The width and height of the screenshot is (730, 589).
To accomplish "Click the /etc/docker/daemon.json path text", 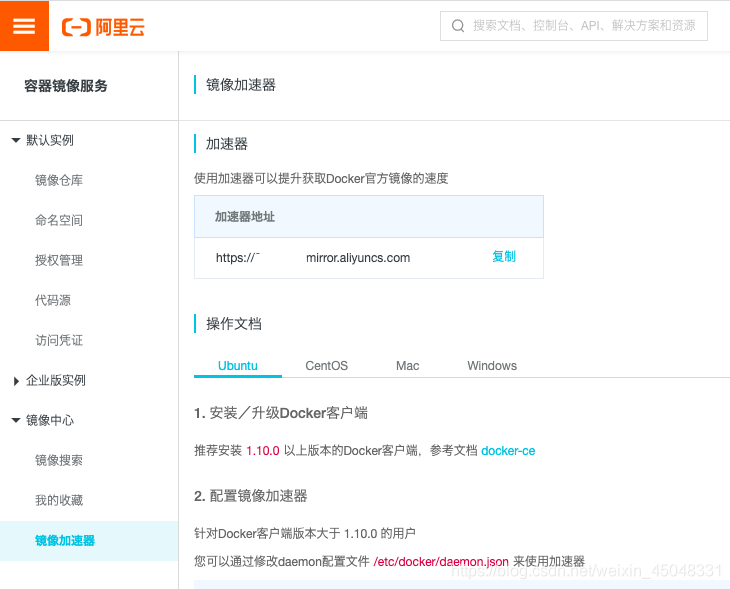I will 441,562.
